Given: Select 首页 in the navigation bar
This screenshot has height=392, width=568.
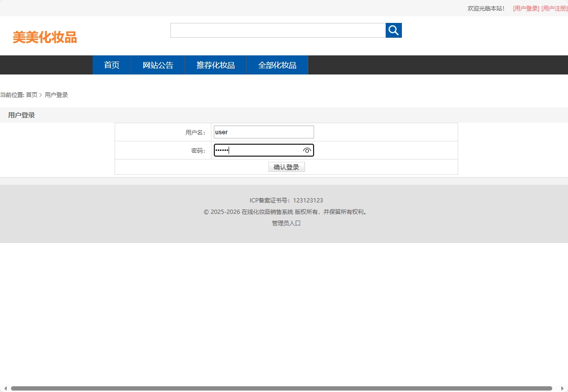Looking at the screenshot, I should tap(111, 65).
